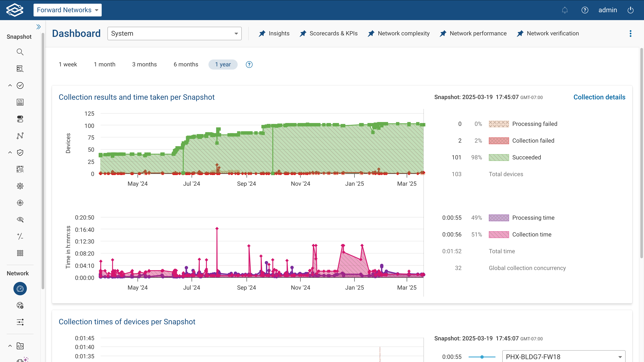Click the search magnifier sidebar icon
Image resolution: width=644 pixels, height=362 pixels.
point(20,52)
